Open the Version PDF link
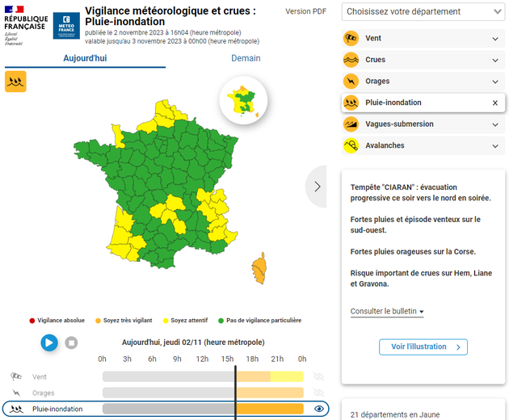This screenshot has height=420, width=509. [305, 11]
